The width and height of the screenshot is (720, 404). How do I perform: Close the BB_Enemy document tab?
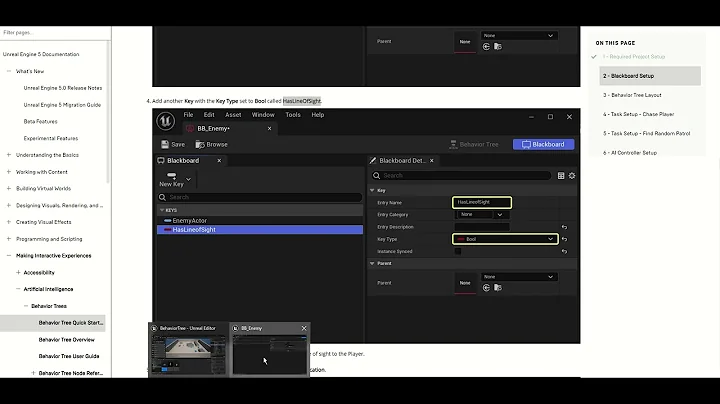270,129
